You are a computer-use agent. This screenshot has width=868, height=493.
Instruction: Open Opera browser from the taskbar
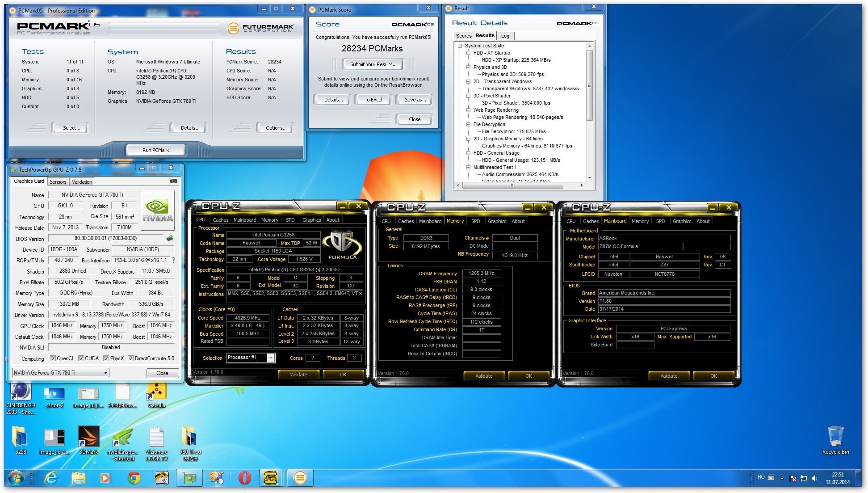tap(244, 478)
